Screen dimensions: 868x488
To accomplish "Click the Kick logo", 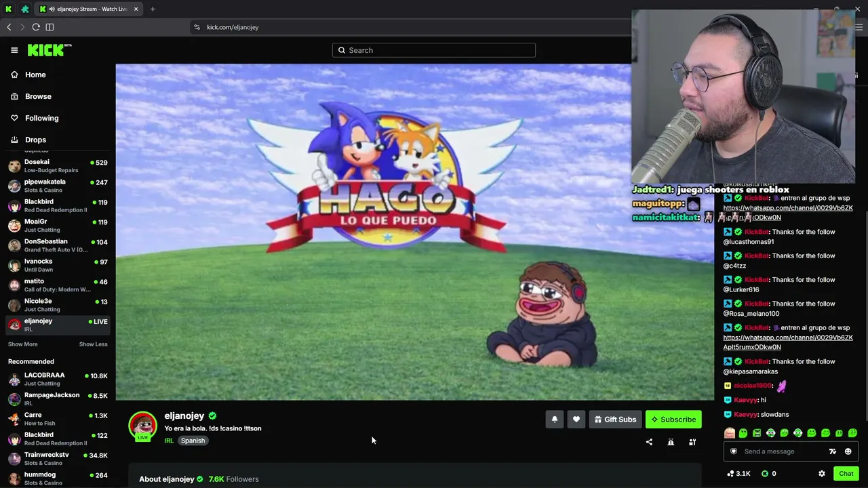I will coord(49,50).
